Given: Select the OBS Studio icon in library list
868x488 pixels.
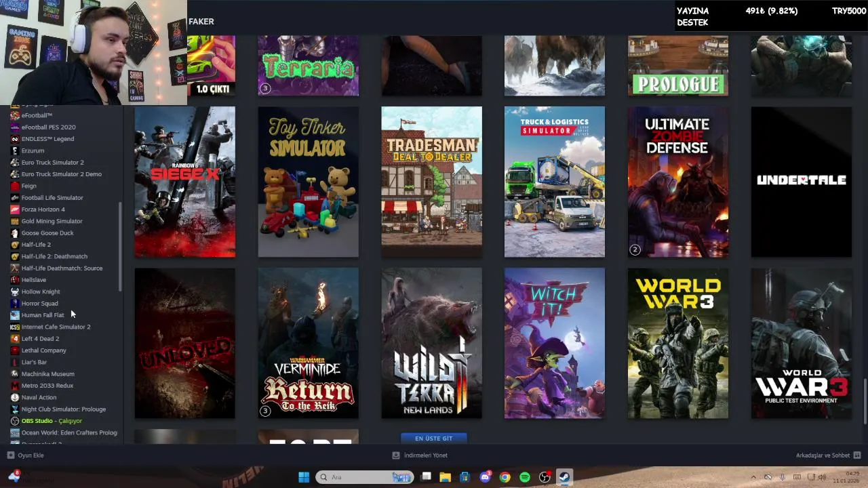Looking at the screenshot, I should point(15,421).
